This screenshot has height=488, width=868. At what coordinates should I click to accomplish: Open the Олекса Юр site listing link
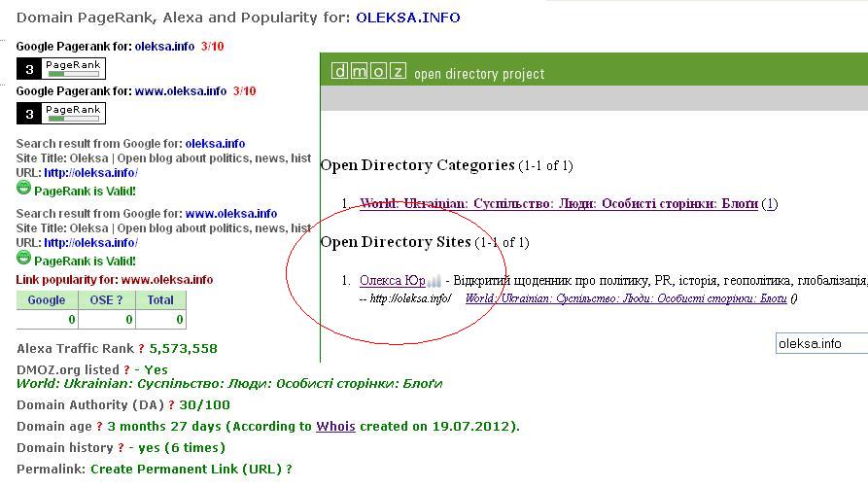393,280
